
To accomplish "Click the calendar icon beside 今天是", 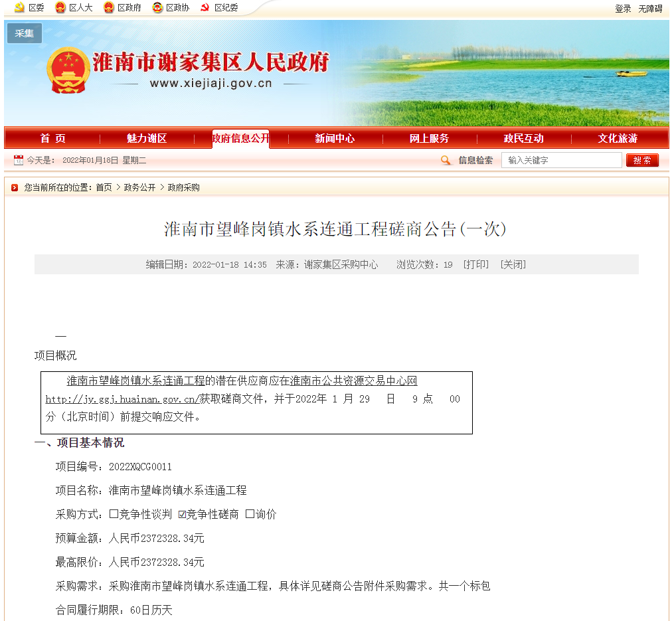I will [18, 160].
